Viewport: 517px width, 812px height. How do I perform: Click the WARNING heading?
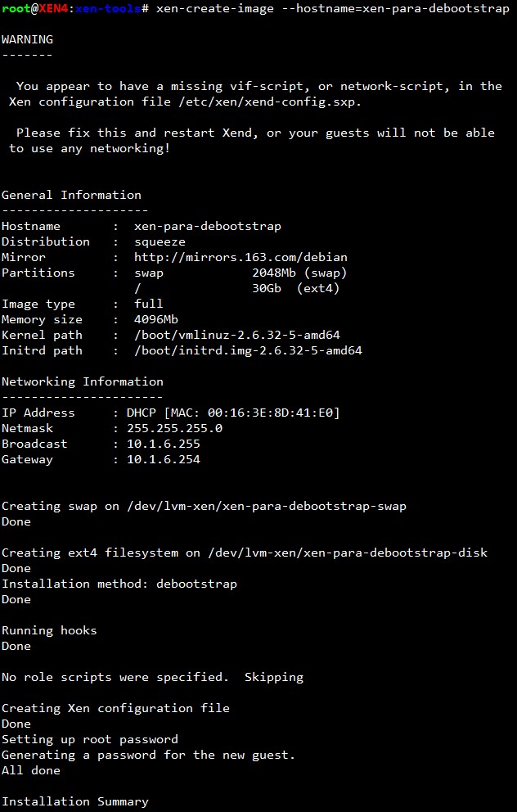[27, 39]
